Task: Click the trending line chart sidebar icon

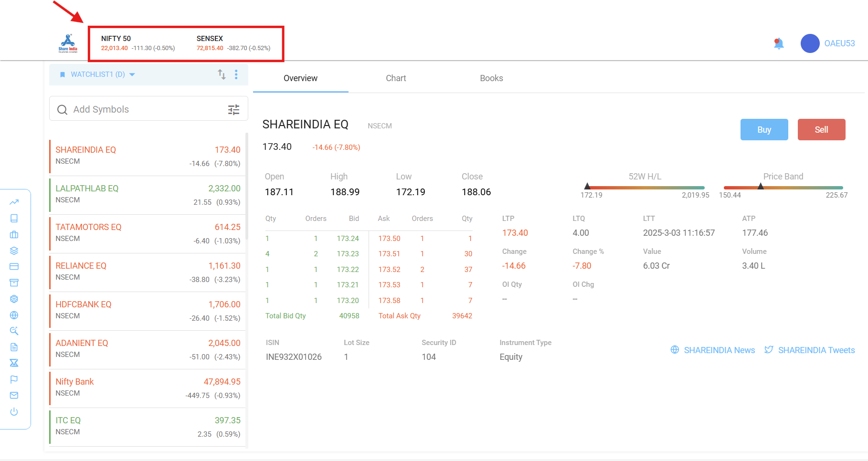Action: click(14, 202)
